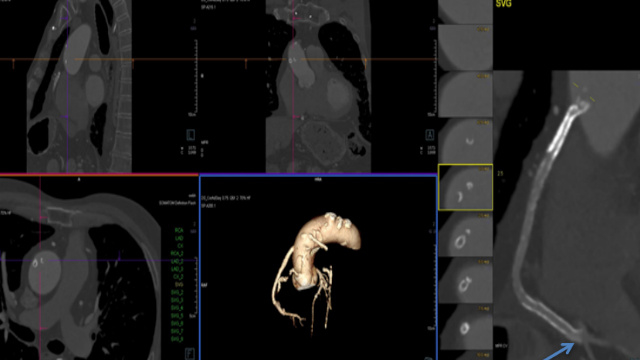Select SVG_4 in the vessel list
The width and height of the screenshot is (640, 360).
[x=177, y=308]
